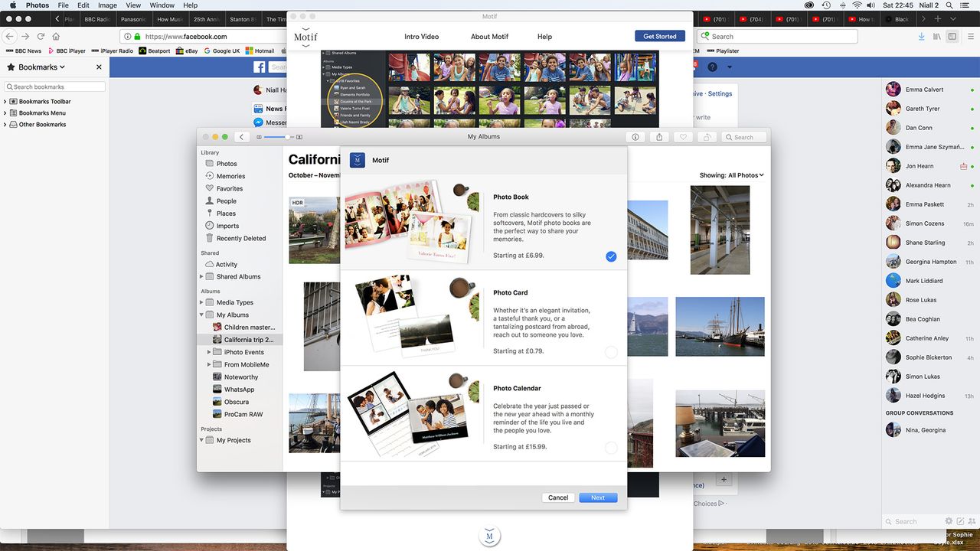Click the browser reload button

tap(41, 36)
